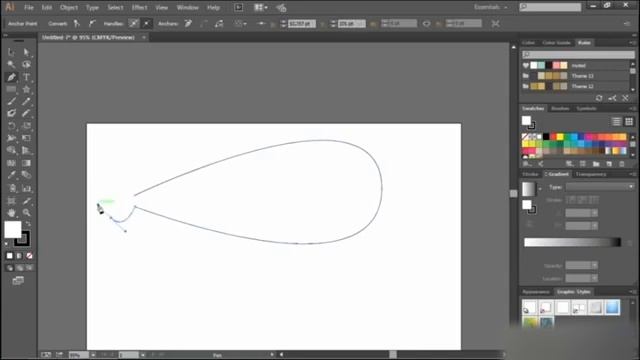Select the Zoom magnifier tool

(27, 213)
